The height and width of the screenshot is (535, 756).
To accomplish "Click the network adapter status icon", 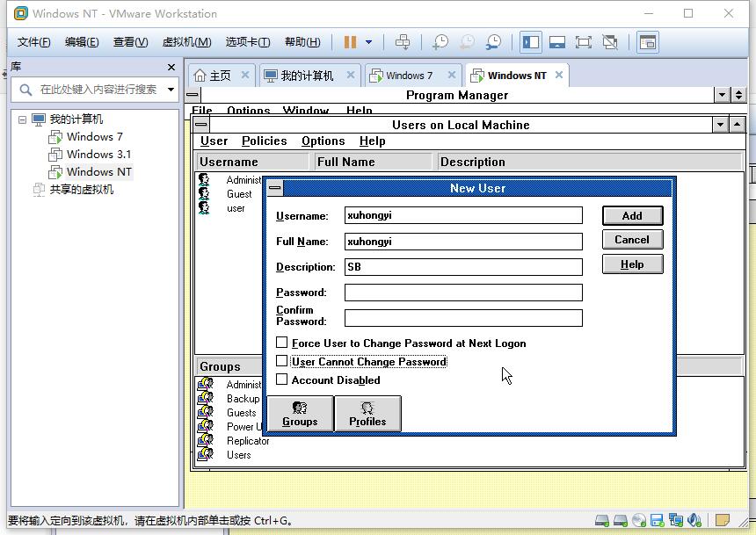I will 675,520.
